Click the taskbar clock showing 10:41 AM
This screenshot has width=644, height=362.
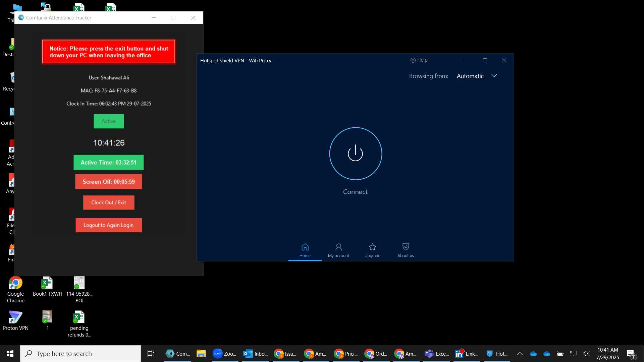pyautogui.click(x=608, y=354)
